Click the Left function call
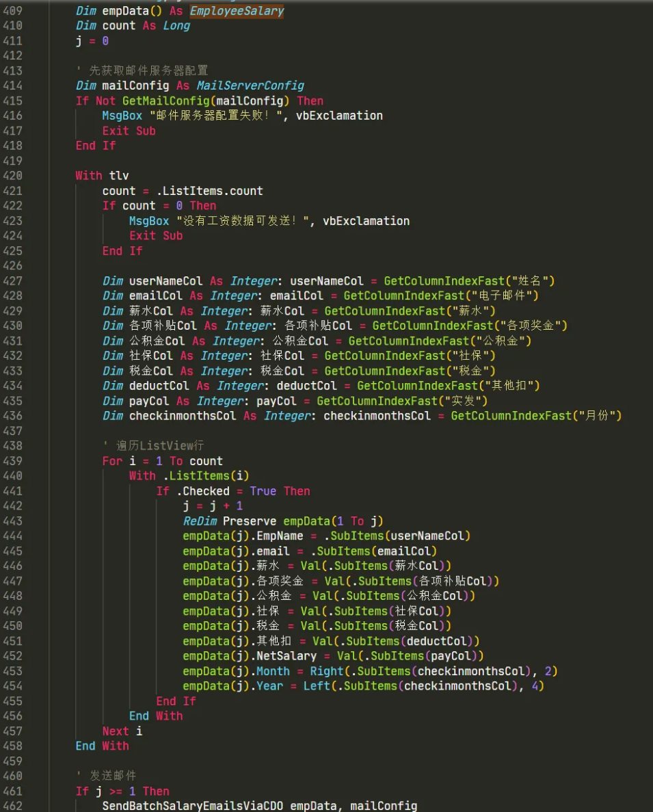 [x=316, y=685]
